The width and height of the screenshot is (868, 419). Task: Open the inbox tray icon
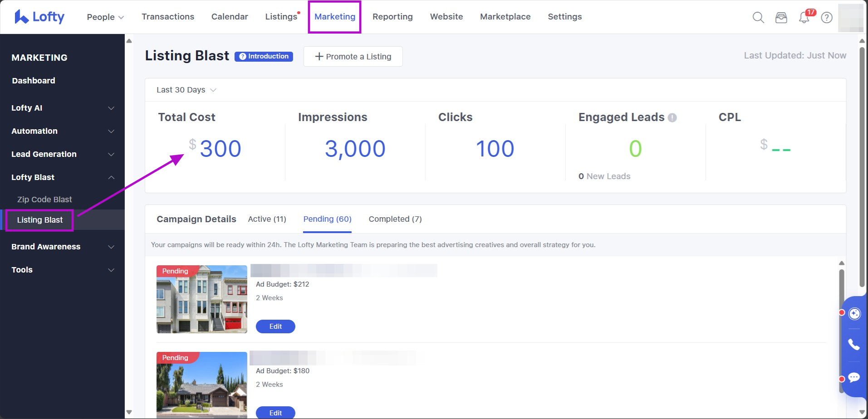pos(781,18)
